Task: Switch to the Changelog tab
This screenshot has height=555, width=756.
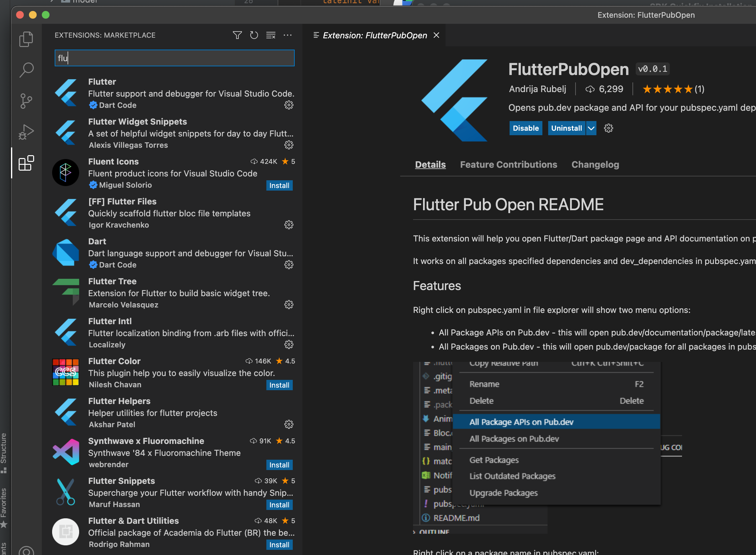Action: pos(595,165)
